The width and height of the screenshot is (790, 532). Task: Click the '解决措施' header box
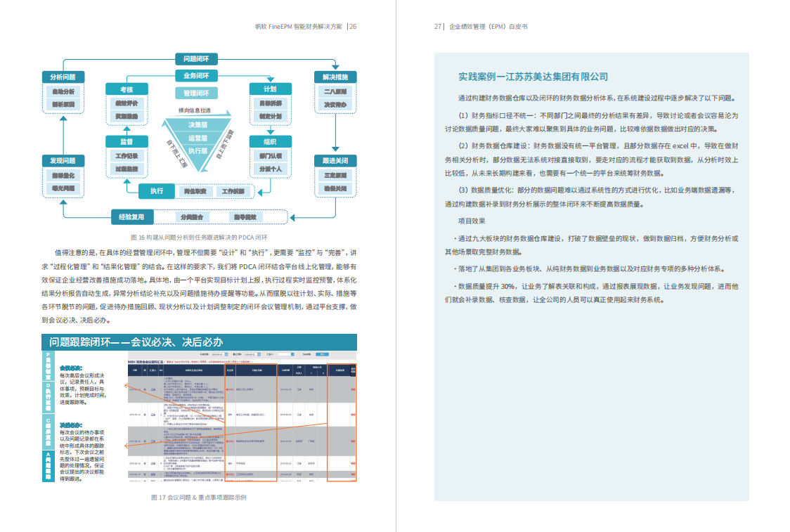(x=335, y=77)
